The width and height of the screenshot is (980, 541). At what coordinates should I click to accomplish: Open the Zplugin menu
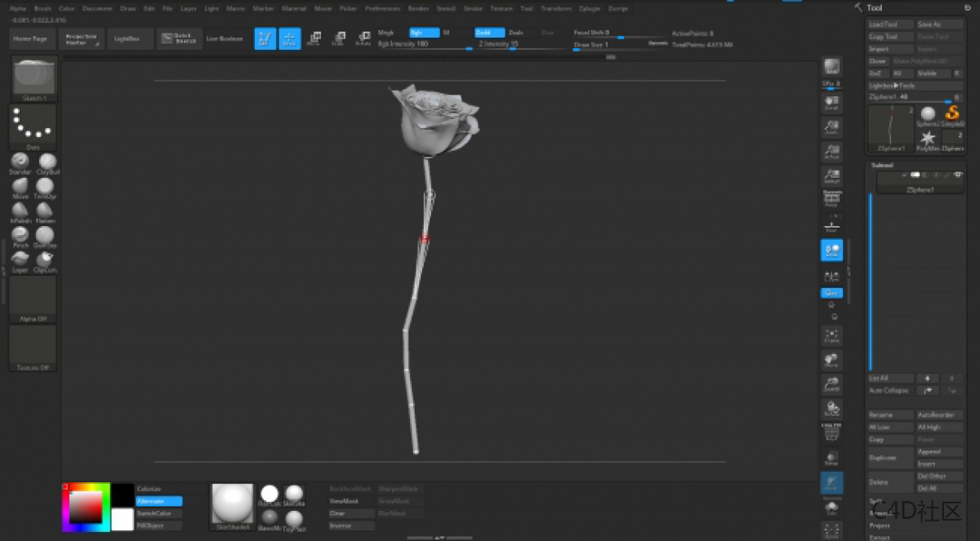click(x=589, y=8)
